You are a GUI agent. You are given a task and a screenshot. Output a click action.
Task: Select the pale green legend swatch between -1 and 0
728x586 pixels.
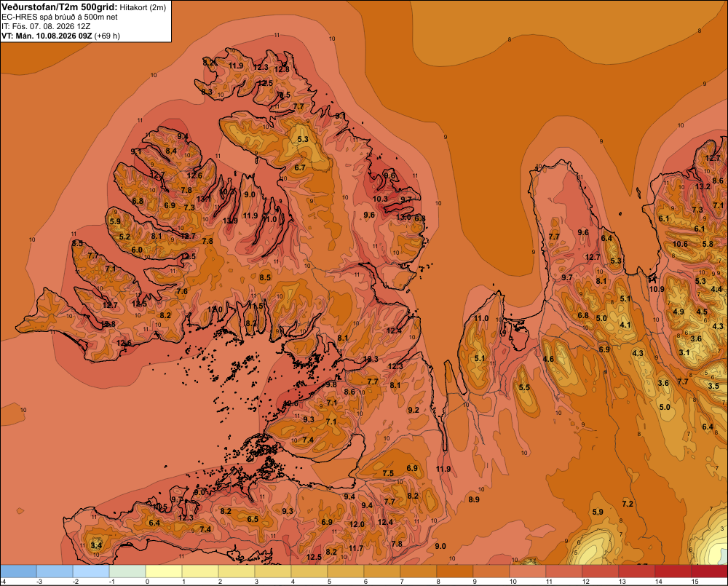[127, 571]
